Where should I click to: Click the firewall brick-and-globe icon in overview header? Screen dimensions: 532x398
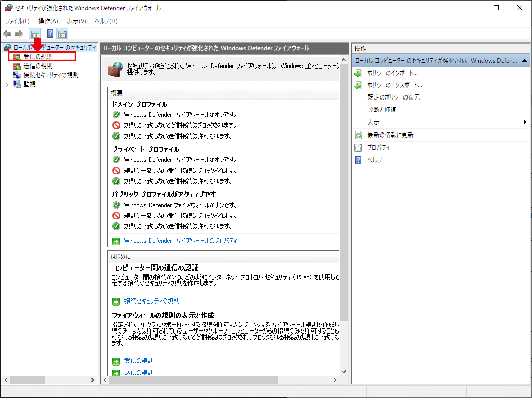115,69
